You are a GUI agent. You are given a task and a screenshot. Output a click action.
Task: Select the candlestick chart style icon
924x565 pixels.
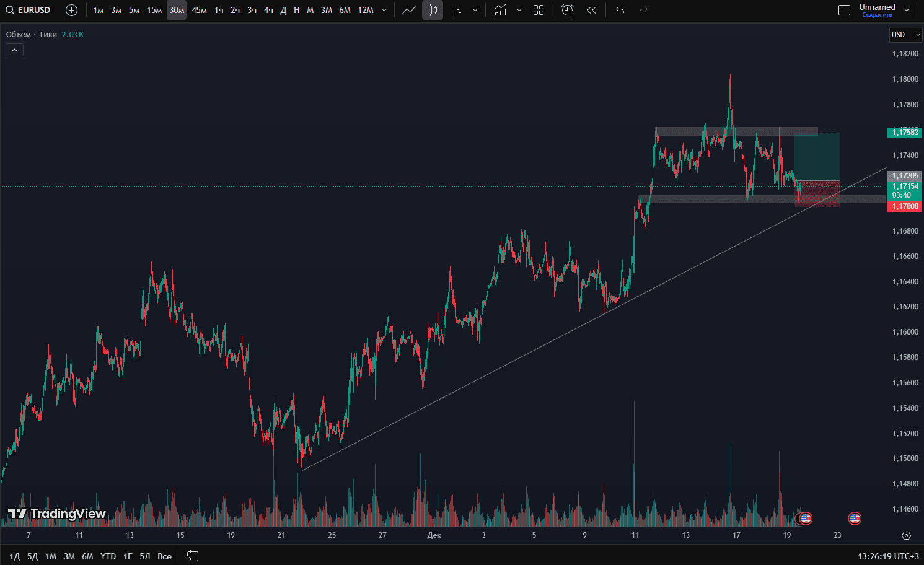coord(433,10)
